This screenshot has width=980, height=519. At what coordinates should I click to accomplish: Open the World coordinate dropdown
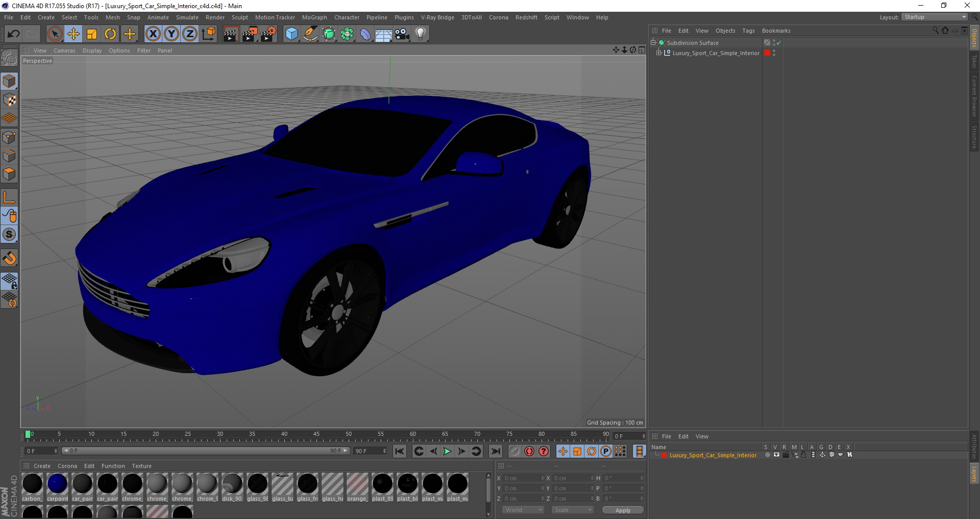523,510
